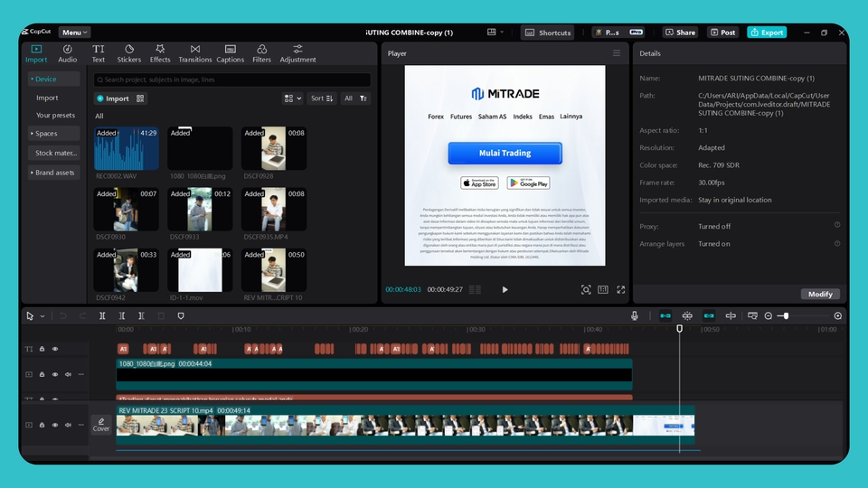Click the Cover button on main track
The width and height of the screenshot is (868, 488).
(100, 425)
